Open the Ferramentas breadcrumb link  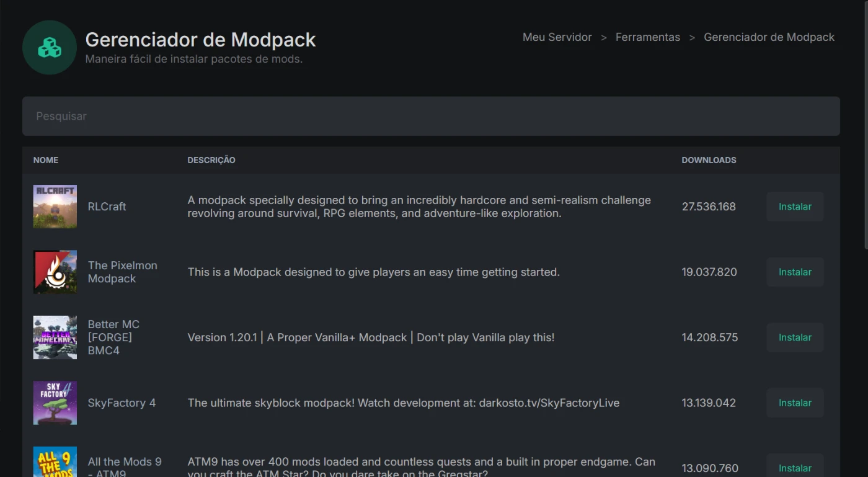[647, 37]
